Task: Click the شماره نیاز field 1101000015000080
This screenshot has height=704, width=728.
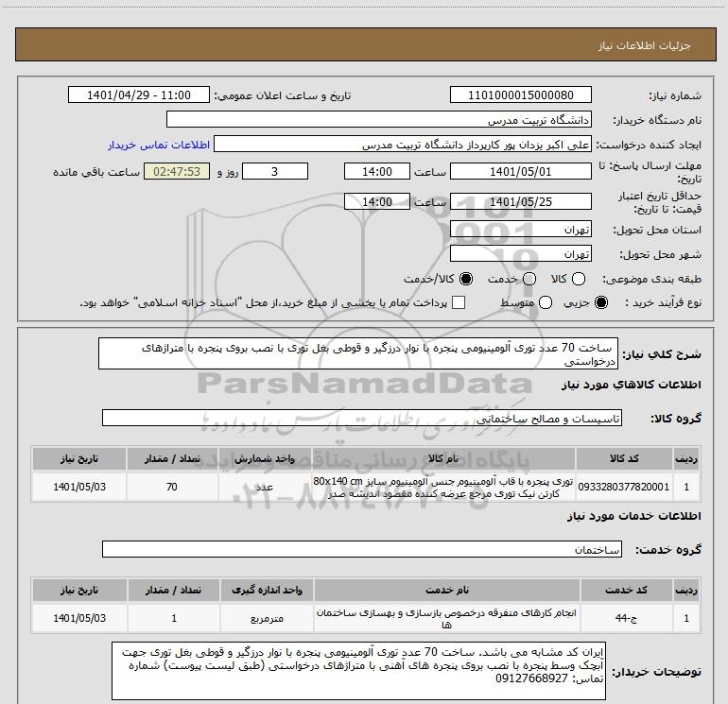Action: (520, 94)
